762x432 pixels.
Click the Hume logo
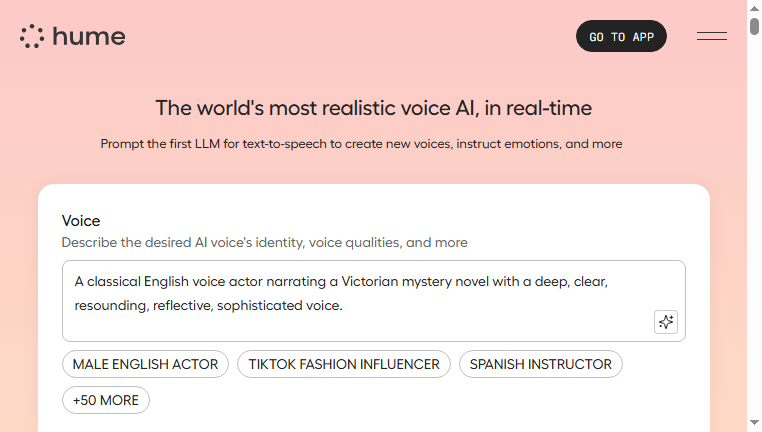(x=72, y=36)
